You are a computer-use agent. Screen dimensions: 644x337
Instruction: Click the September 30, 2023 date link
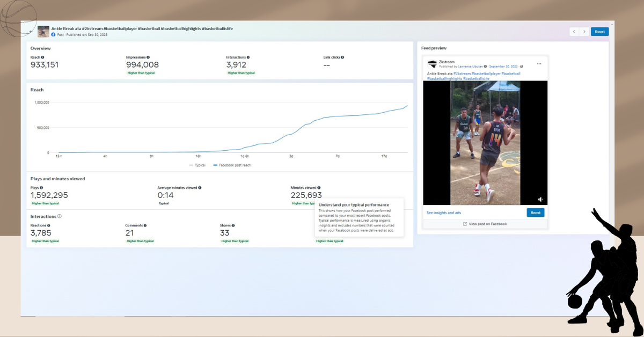[x=504, y=67]
